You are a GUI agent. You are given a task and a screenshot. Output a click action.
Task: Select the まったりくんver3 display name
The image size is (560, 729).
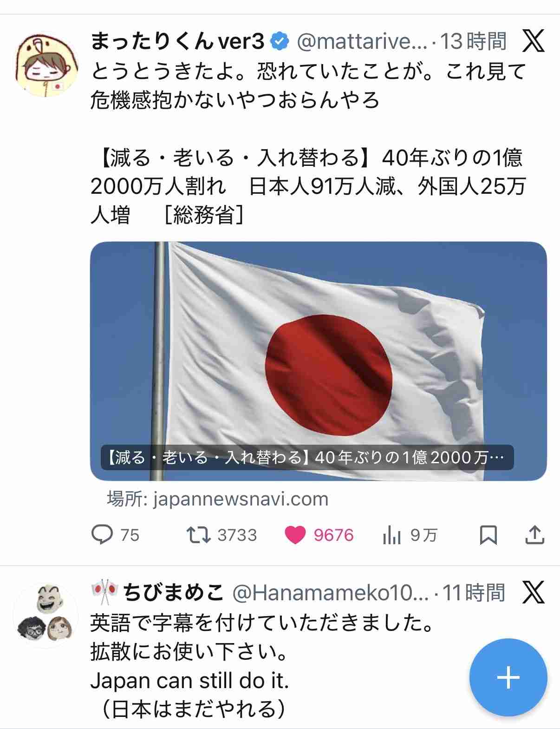177,41
